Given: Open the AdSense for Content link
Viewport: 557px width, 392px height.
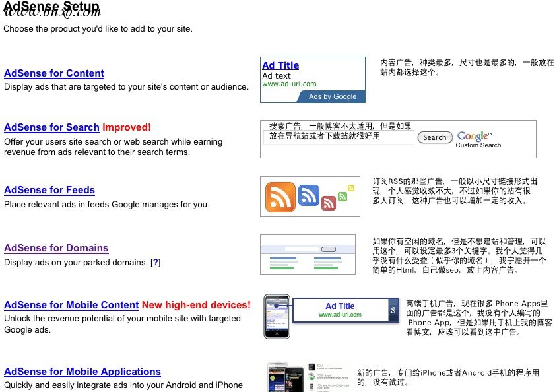Looking at the screenshot, I should [x=53, y=73].
